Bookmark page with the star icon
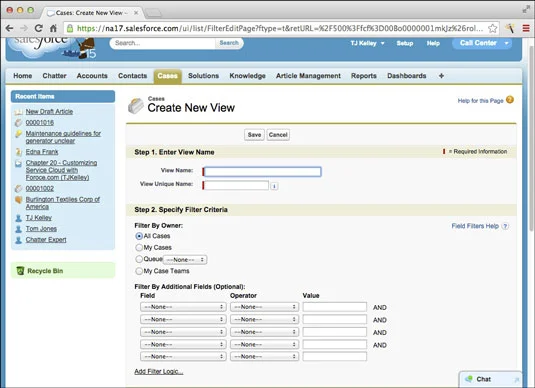Screen dimensions: 535x388 click(x=492, y=28)
